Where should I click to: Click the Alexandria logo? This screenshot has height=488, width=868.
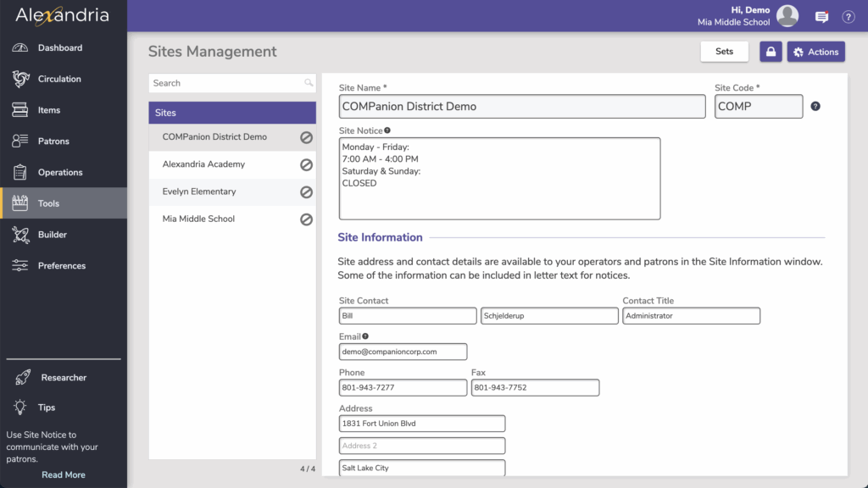click(62, 15)
